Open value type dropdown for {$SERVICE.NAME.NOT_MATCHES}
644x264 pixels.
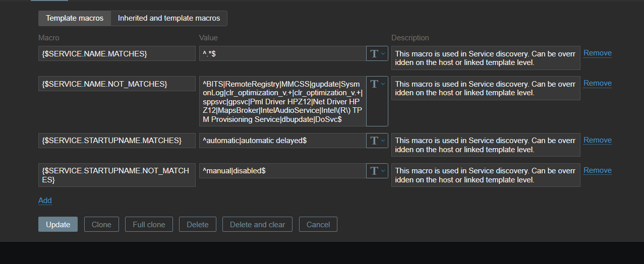coord(377,84)
